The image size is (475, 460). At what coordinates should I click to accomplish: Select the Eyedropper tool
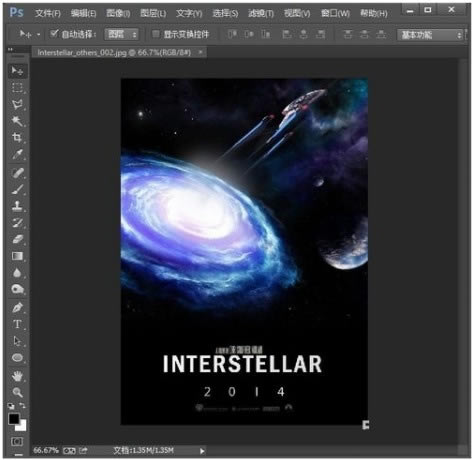17,154
